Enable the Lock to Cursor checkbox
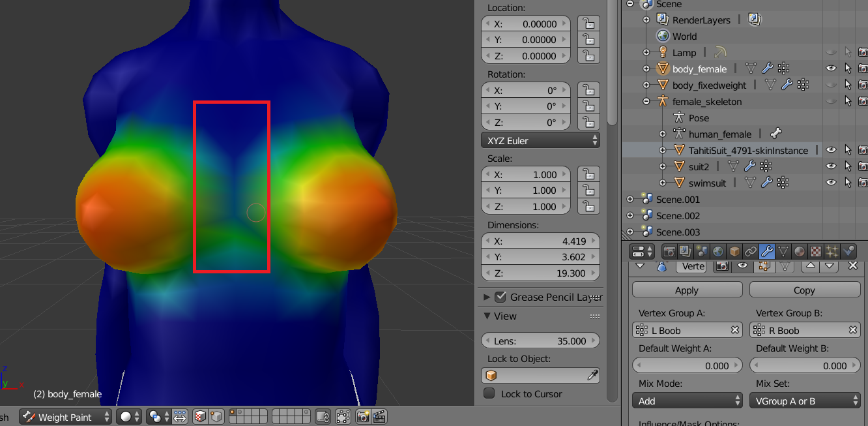Image resolution: width=868 pixels, height=426 pixels. tap(489, 393)
